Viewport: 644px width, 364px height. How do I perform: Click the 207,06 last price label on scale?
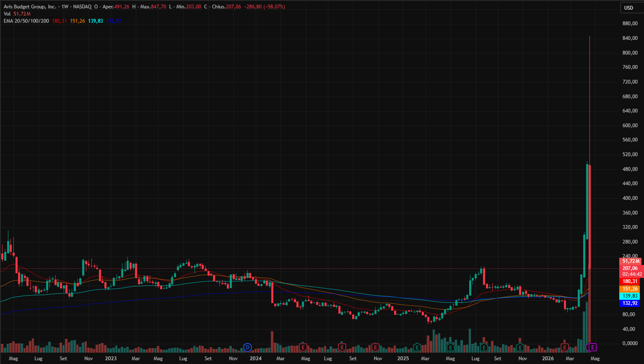pyautogui.click(x=630, y=268)
